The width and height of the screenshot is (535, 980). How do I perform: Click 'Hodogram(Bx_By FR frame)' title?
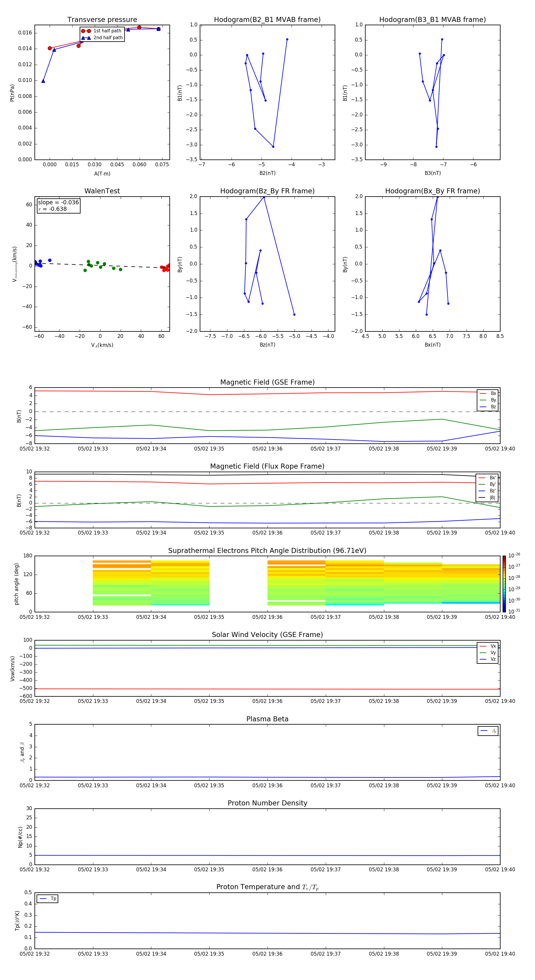(432, 191)
